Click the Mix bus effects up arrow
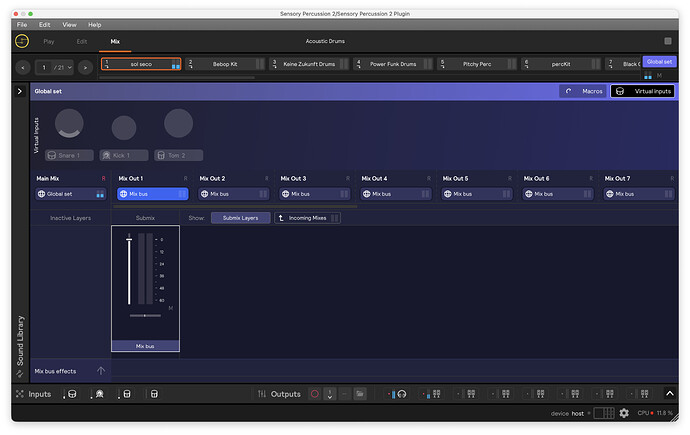The height and width of the screenshot is (435, 690). (x=101, y=371)
